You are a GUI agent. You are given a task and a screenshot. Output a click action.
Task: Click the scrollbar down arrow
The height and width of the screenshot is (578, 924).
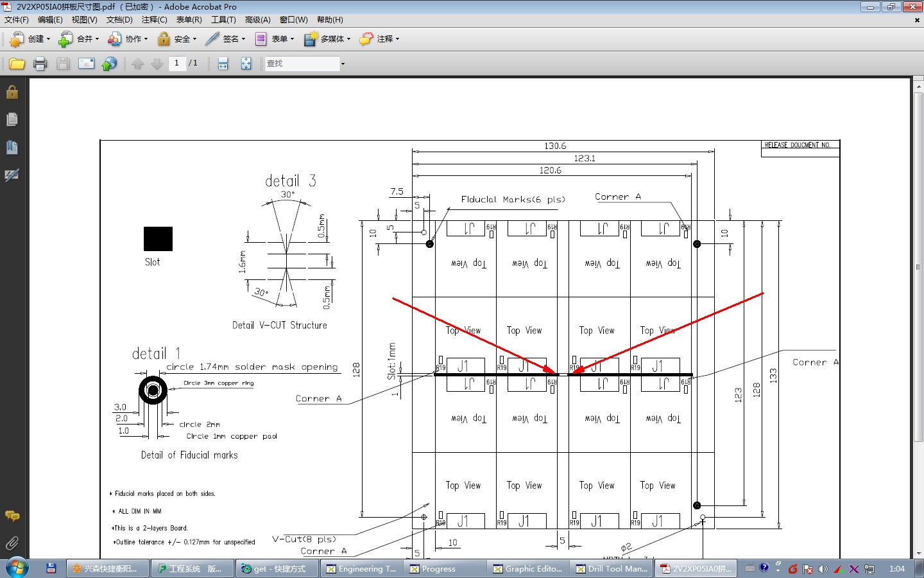pyautogui.click(x=918, y=553)
